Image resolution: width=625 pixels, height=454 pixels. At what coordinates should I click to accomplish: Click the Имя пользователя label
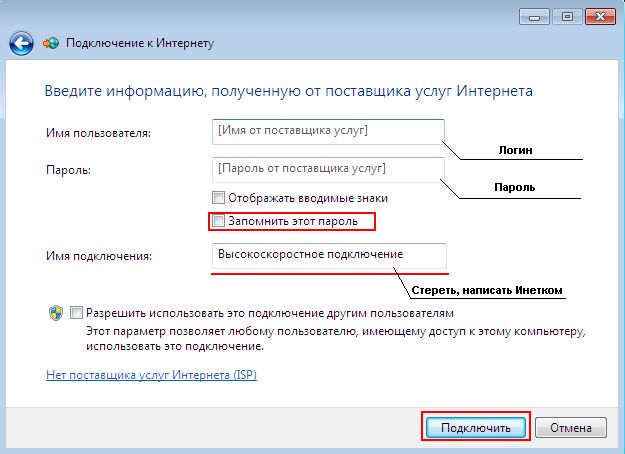[x=98, y=132]
